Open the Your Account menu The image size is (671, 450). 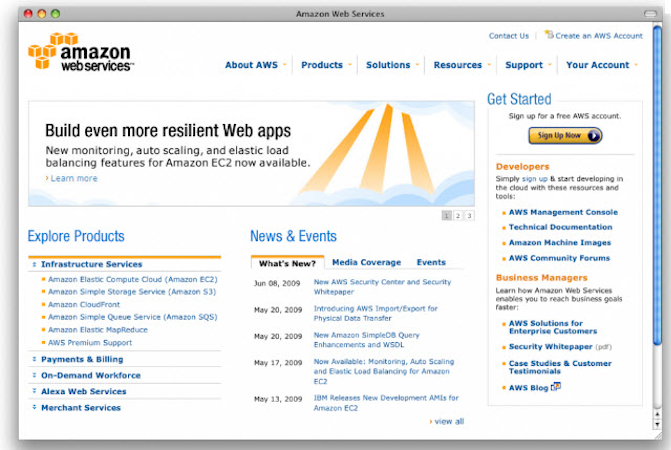(x=602, y=65)
